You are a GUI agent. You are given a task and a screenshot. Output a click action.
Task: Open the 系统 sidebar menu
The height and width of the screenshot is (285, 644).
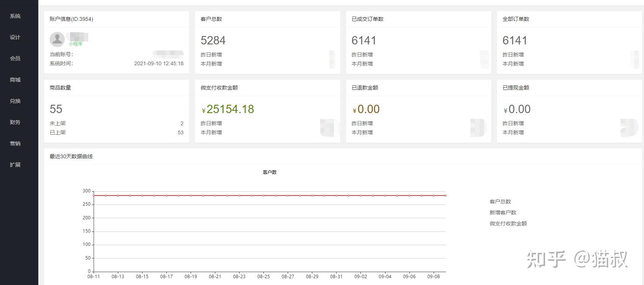[15, 16]
